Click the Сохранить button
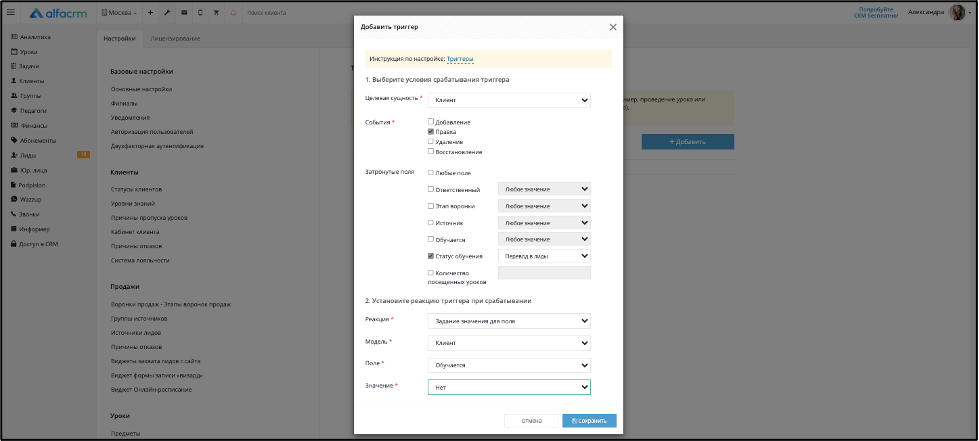Image resolution: width=979 pixels, height=441 pixels. (x=589, y=420)
